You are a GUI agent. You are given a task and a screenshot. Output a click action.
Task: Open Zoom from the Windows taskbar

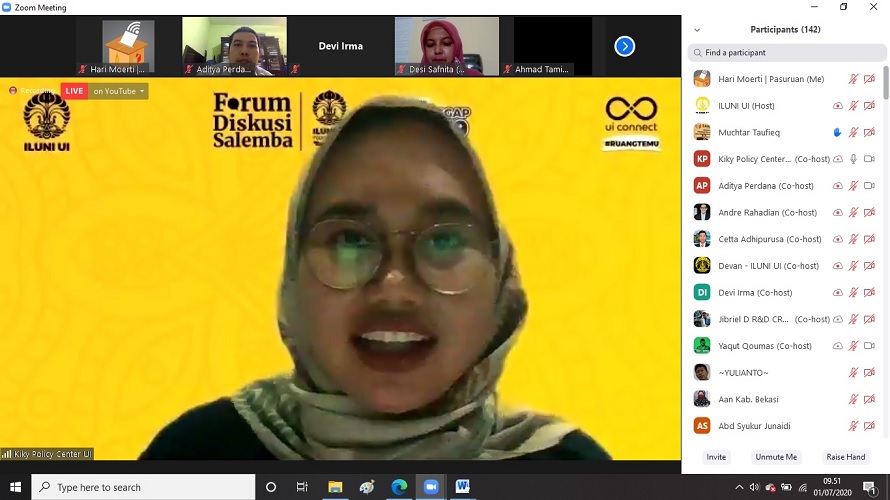point(431,487)
